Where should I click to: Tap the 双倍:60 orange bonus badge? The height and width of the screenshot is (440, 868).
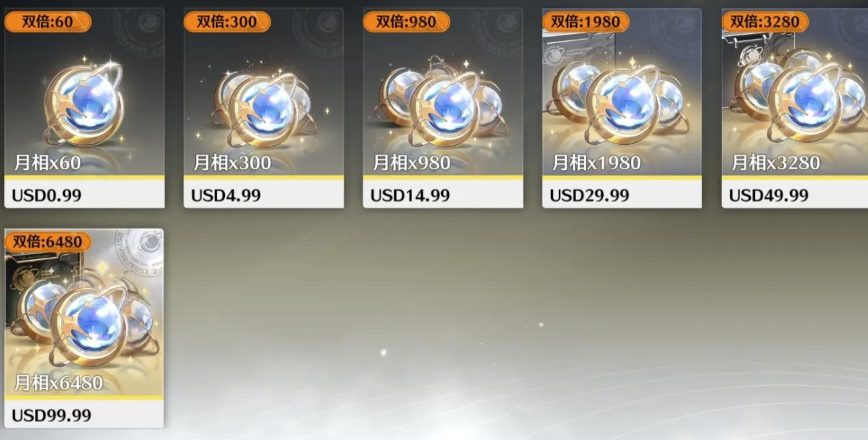coord(48,21)
